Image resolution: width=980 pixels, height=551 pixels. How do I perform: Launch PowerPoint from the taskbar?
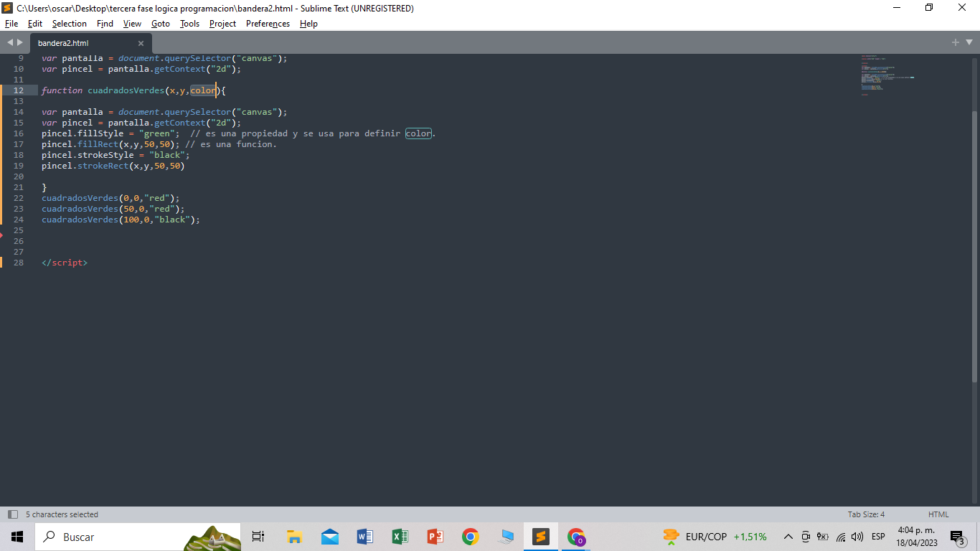[x=435, y=537]
